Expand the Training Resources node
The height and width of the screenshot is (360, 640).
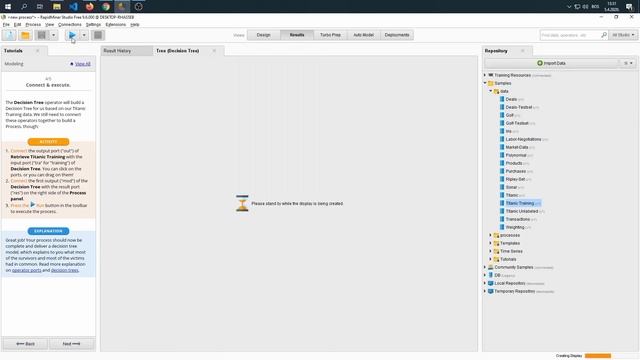tap(485, 75)
